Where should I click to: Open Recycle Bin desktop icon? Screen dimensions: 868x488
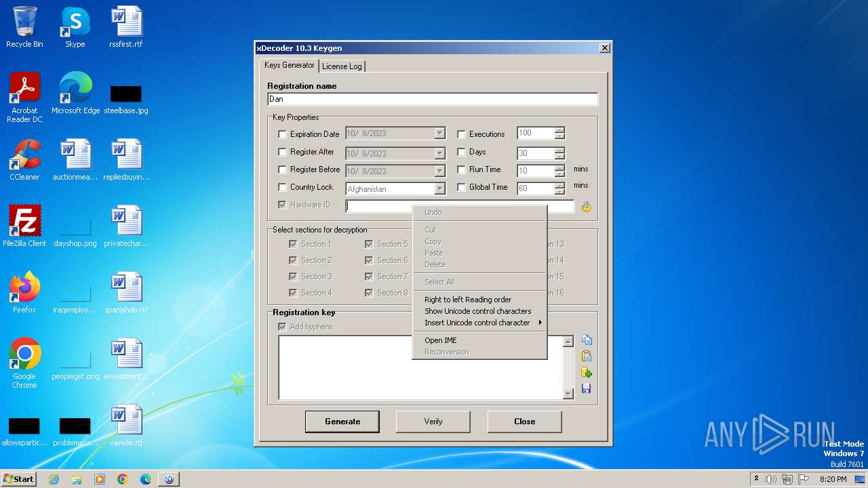(x=24, y=28)
